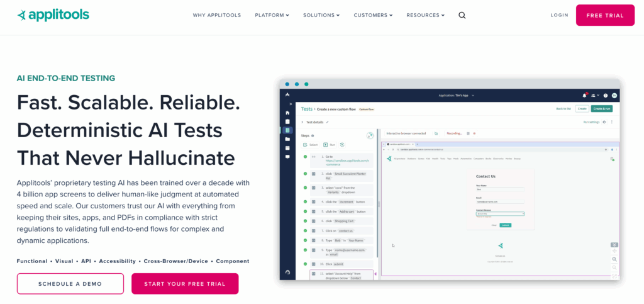Click the help question mark in demo header
This screenshot has width=644, height=304.
click(606, 95)
